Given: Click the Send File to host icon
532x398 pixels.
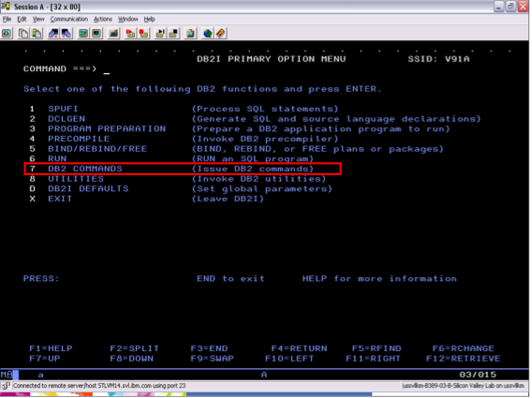Looking at the screenshot, I should coord(53,34).
